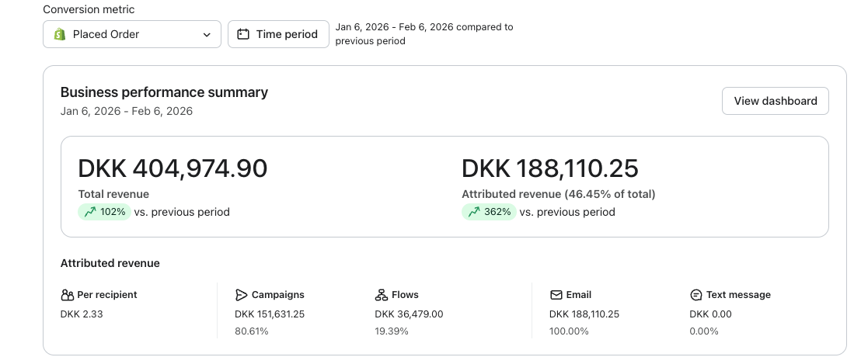868x364 pixels.
Task: Click the 362% vs. previous period badge
Action: (489, 212)
